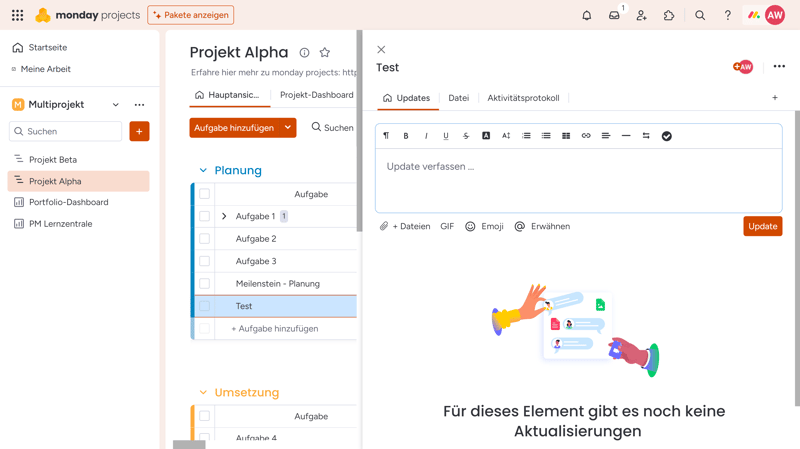
Task: Open text color picker in editor
Action: 486,136
